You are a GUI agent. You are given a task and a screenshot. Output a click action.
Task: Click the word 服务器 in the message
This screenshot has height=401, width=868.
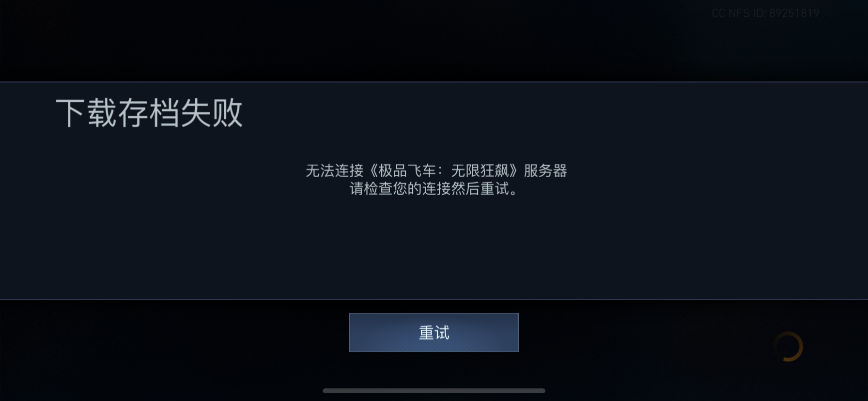coord(545,170)
